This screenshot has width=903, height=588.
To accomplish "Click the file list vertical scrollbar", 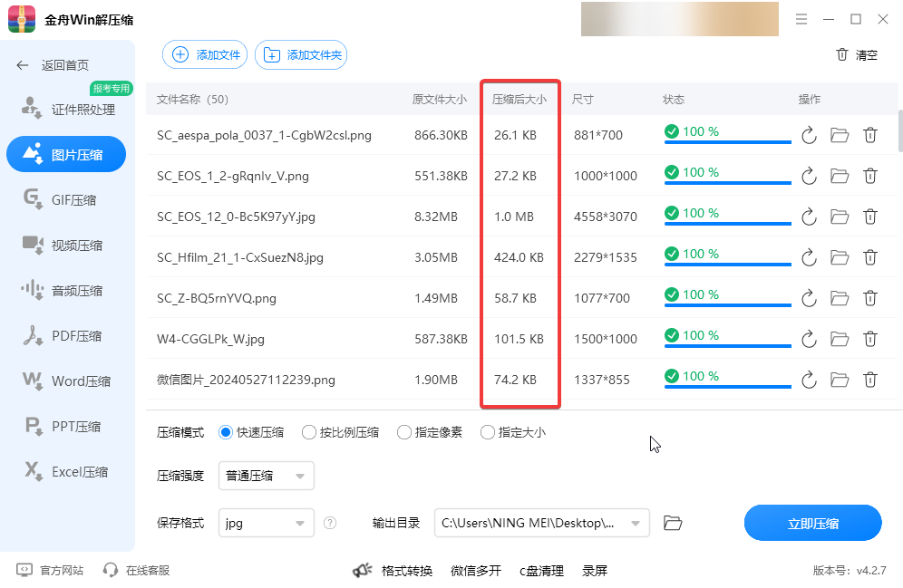I will (900, 131).
